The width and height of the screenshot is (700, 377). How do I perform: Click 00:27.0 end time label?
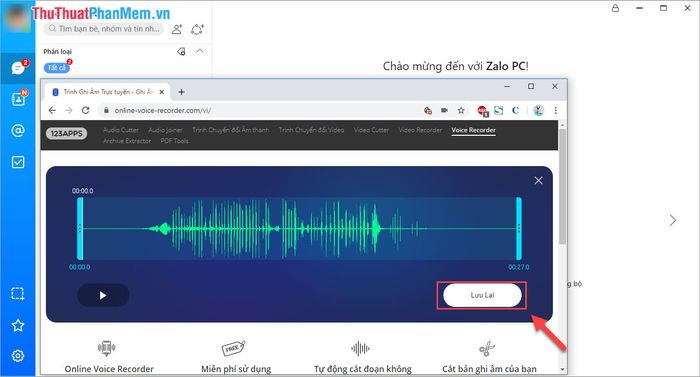click(x=518, y=267)
